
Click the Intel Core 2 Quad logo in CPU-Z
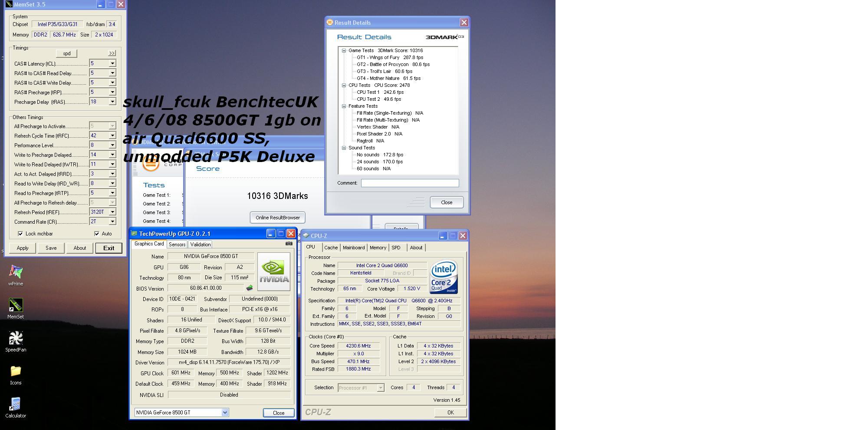click(x=444, y=277)
